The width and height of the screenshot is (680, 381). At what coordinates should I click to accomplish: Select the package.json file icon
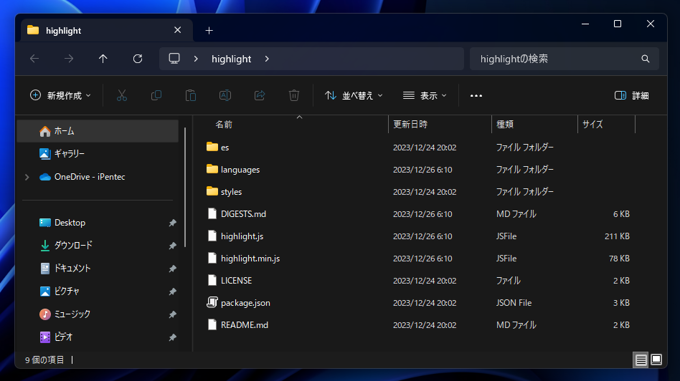(x=212, y=302)
